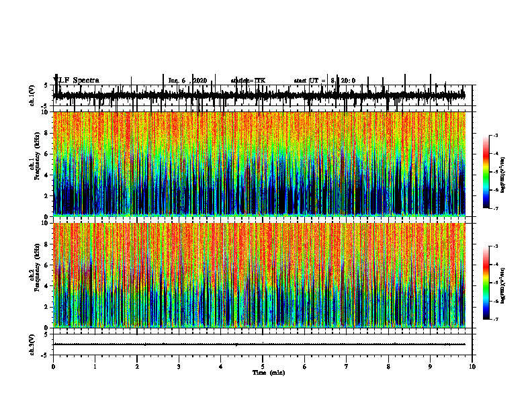This screenshot has width=532, height=411.
Task: Click the "6" kHz tick of ch.1 spectrogram
Action: (x=47, y=154)
